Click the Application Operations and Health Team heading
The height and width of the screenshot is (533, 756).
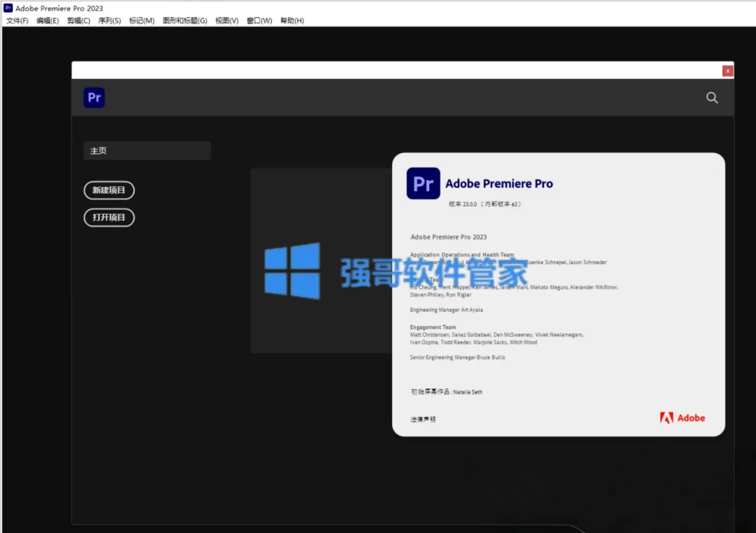point(462,254)
